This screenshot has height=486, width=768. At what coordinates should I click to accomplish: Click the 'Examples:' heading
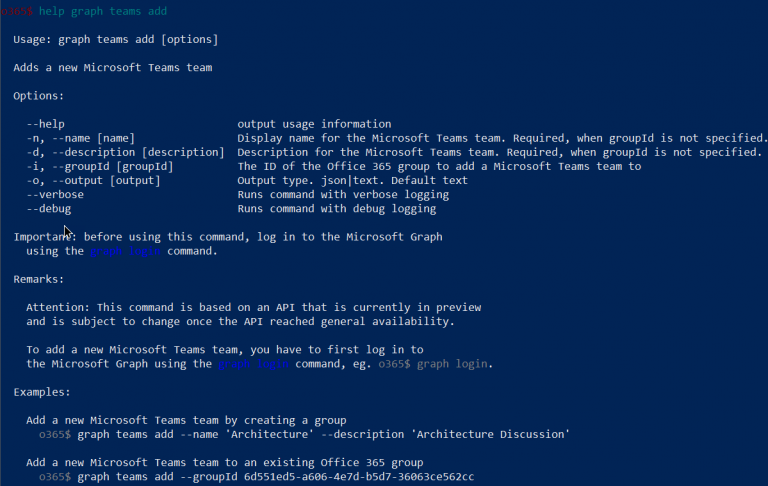click(42, 392)
